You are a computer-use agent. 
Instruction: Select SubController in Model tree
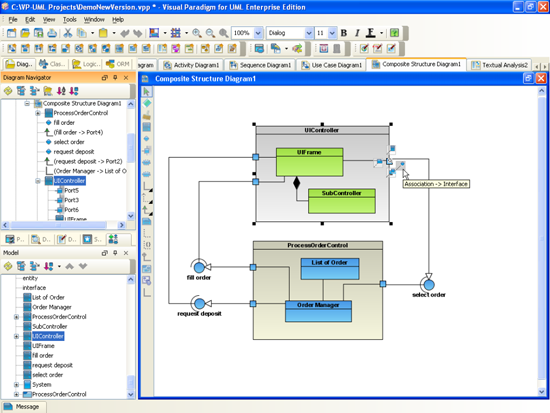tap(49, 326)
